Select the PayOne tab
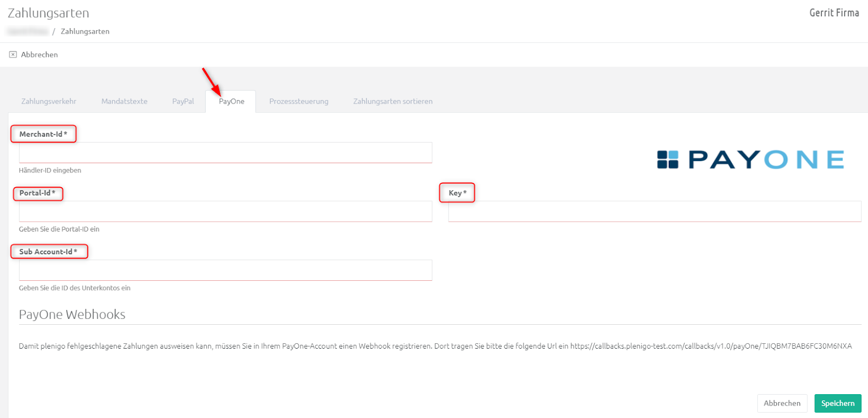This screenshot has width=868, height=418. (x=232, y=101)
